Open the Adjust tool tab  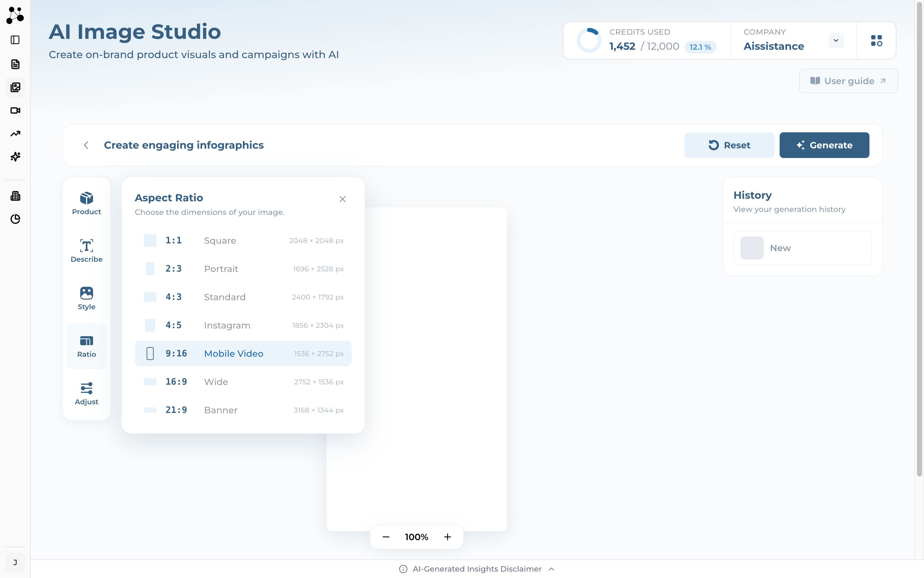pos(87,394)
